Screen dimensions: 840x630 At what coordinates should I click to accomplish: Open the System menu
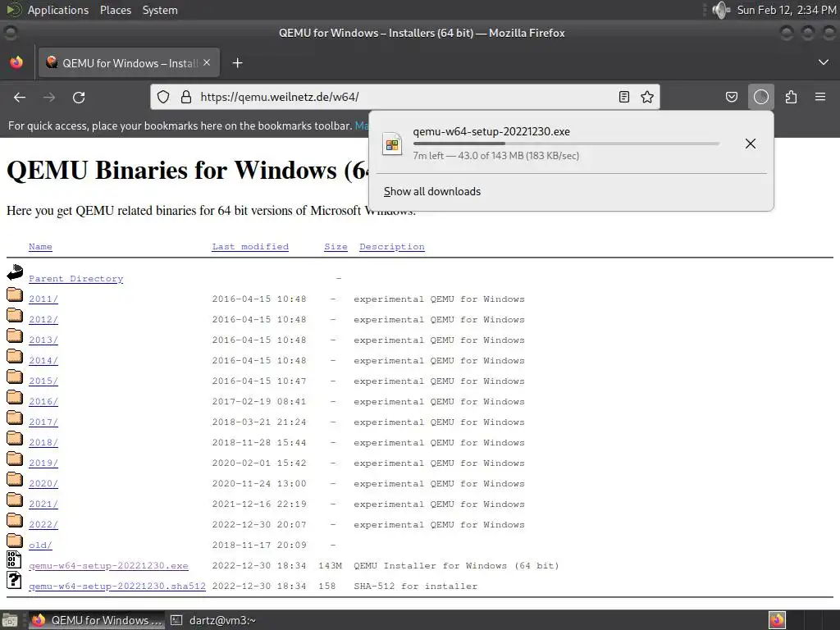pyautogui.click(x=160, y=10)
